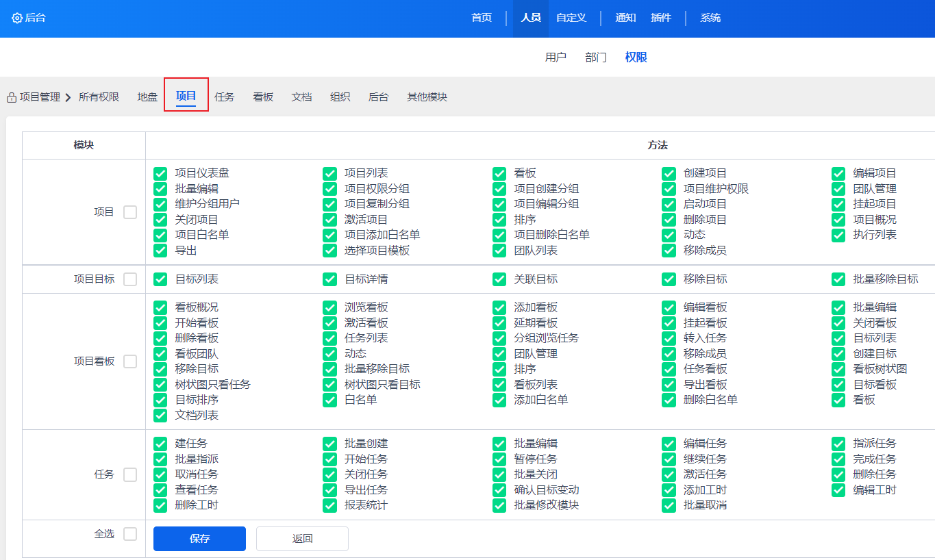Screen dimensions: 935x560
Task: Switch to the 任务 permission tab
Action: [225, 97]
